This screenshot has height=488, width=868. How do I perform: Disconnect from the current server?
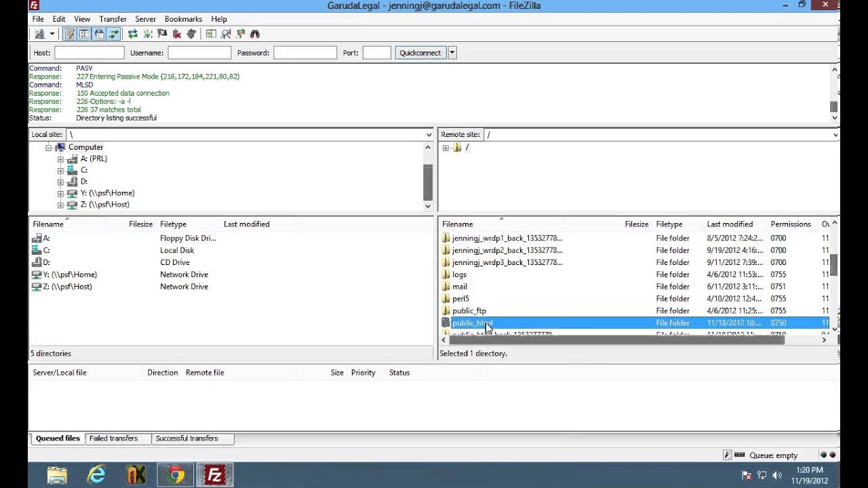coord(176,34)
